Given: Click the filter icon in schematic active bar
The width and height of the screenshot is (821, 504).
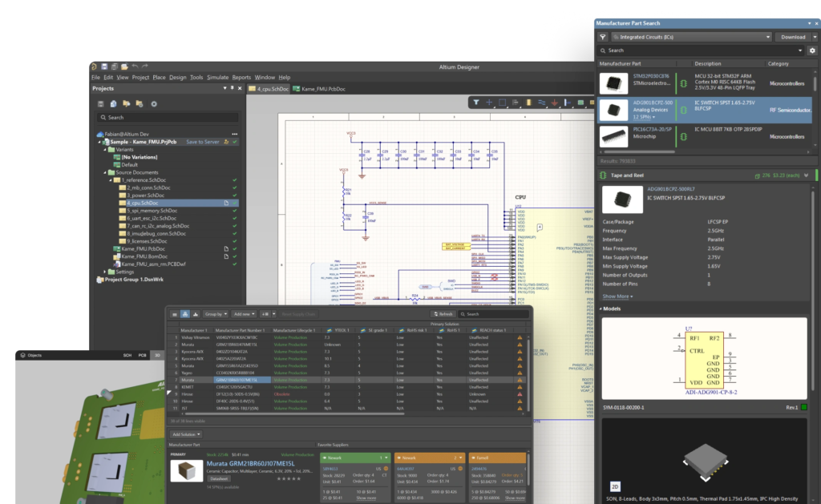Looking at the screenshot, I should point(476,103).
